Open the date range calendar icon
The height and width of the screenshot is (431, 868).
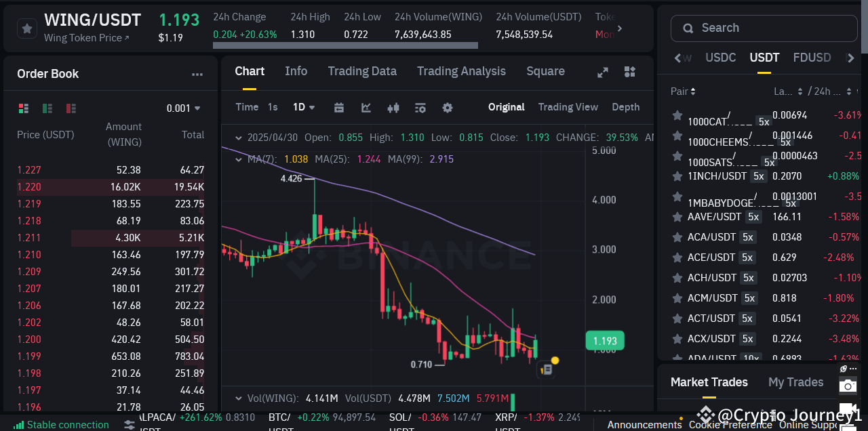[x=339, y=107]
